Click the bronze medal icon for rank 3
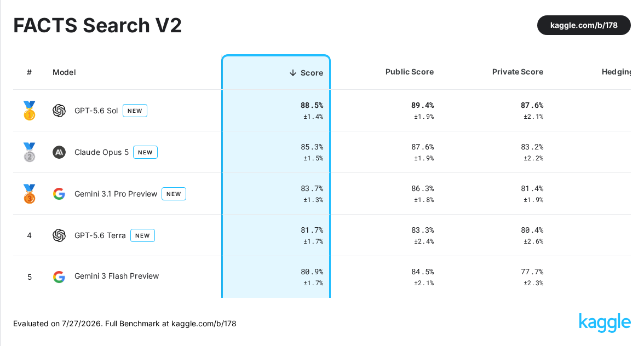This screenshot has height=346, width=644. click(29, 194)
